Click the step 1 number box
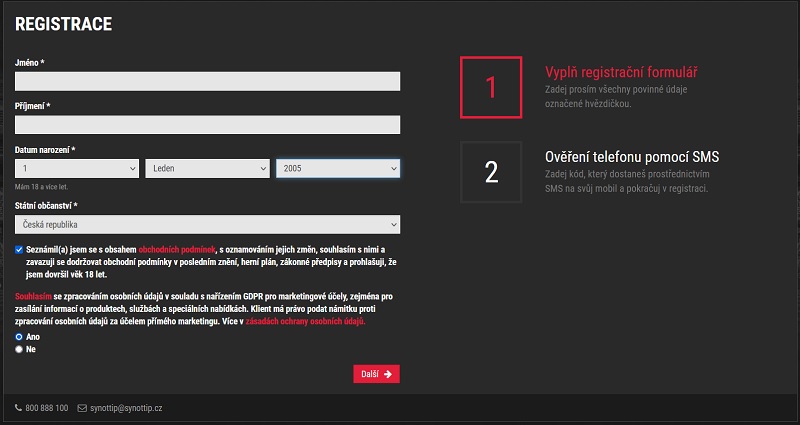Image resolution: width=800 pixels, height=425 pixels. [491, 87]
